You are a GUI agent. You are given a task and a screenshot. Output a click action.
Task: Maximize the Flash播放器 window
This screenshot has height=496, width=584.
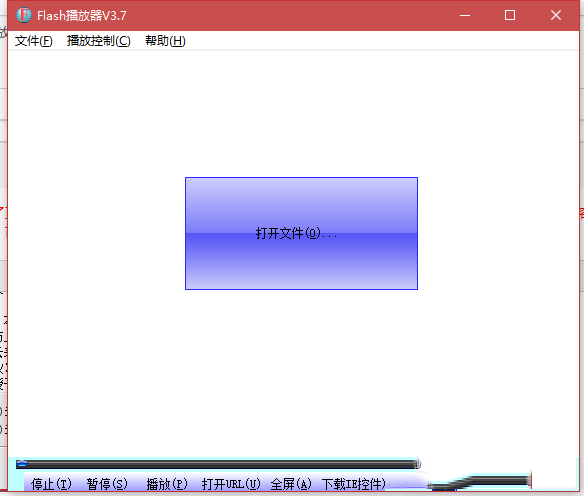(510, 15)
